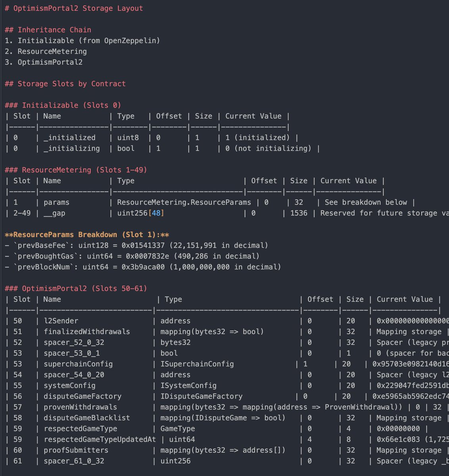
Task: Click the 'uint8' type cell
Action: pyautogui.click(x=128, y=138)
